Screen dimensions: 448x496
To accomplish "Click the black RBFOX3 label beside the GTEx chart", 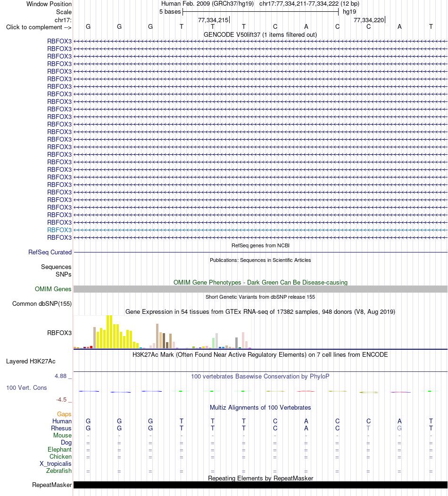I will 59,333.
